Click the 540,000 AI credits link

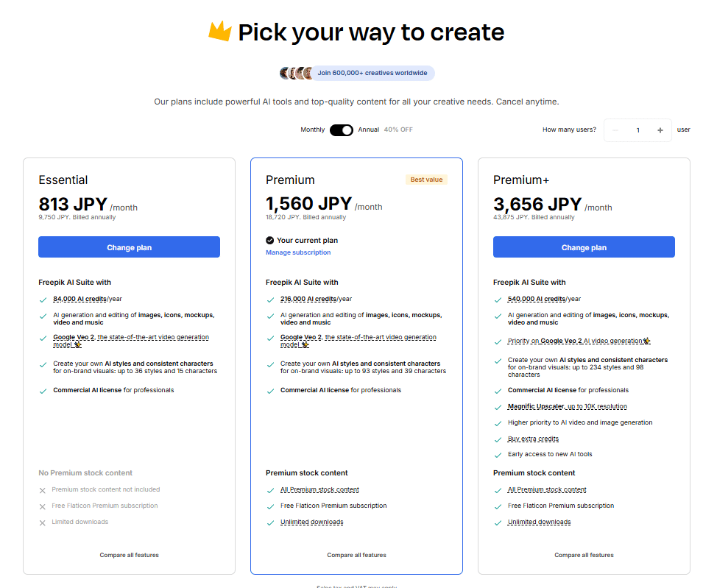pos(536,300)
